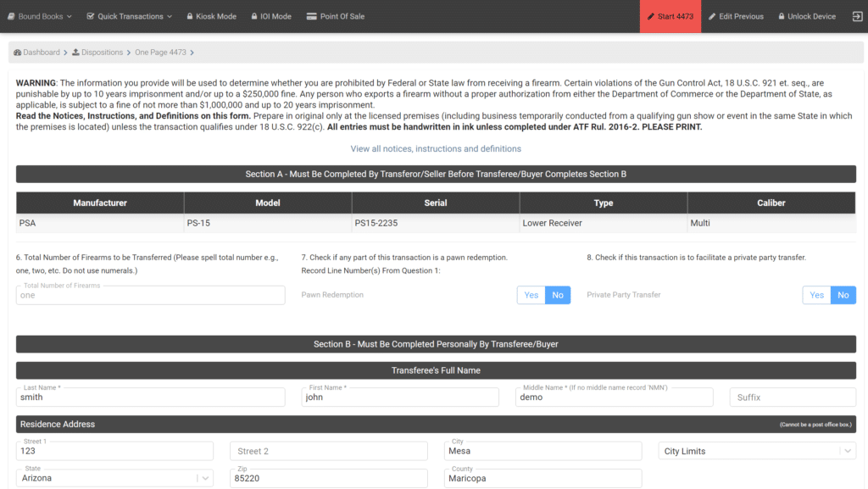Click the Bound Books book icon
Viewport: 868px width, 489px height.
12,15
